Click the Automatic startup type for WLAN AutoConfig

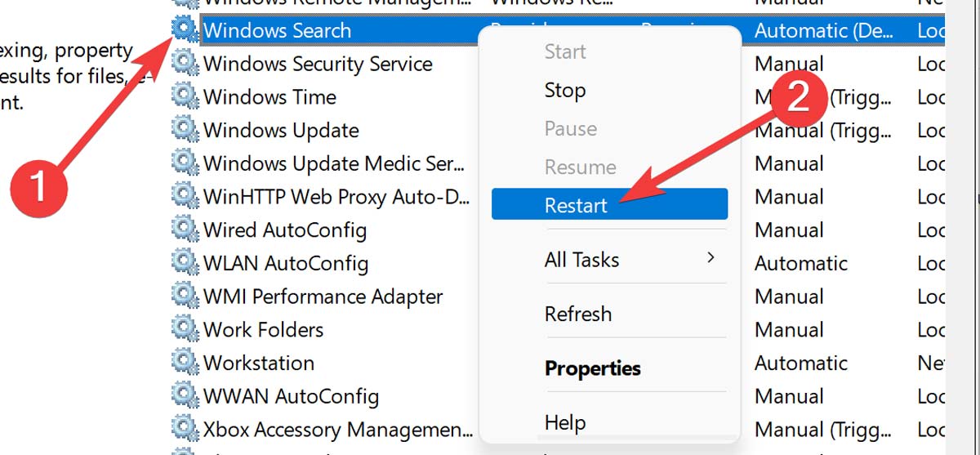[801, 264]
